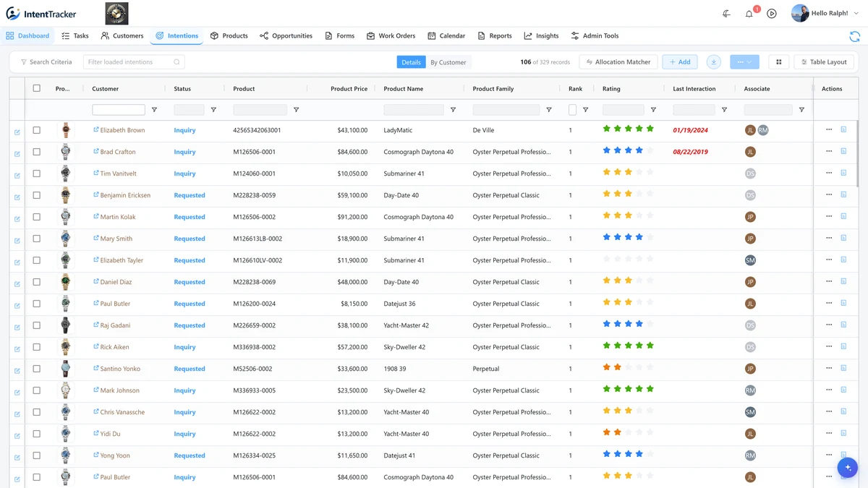Open actions ellipsis for Tim Vanitvelt
868x488 pixels.
pyautogui.click(x=829, y=174)
